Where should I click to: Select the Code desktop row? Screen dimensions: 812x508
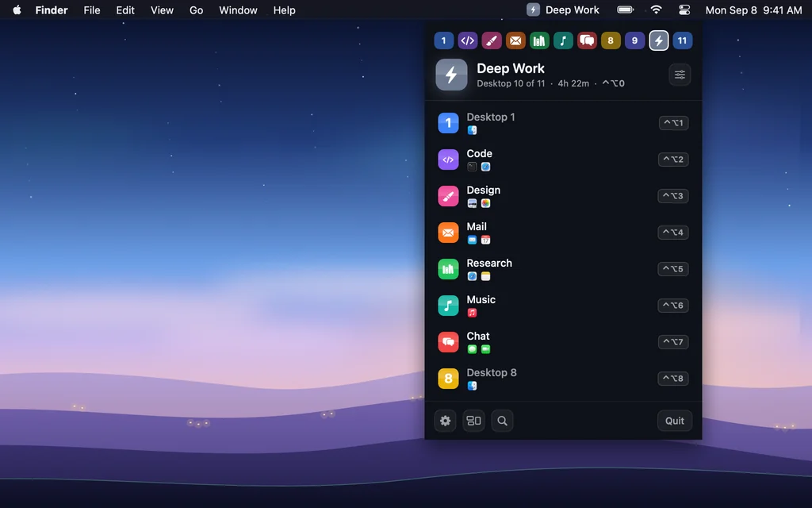[x=564, y=159]
